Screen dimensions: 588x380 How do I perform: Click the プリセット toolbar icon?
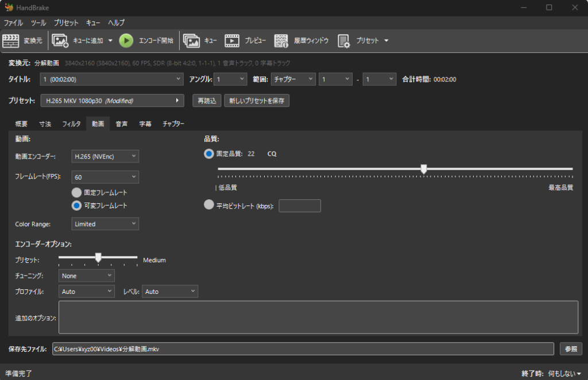point(344,41)
